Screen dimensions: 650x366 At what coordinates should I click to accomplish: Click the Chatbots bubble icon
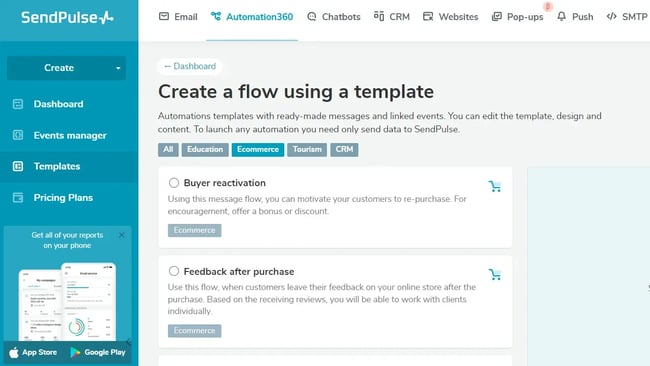[312, 17]
